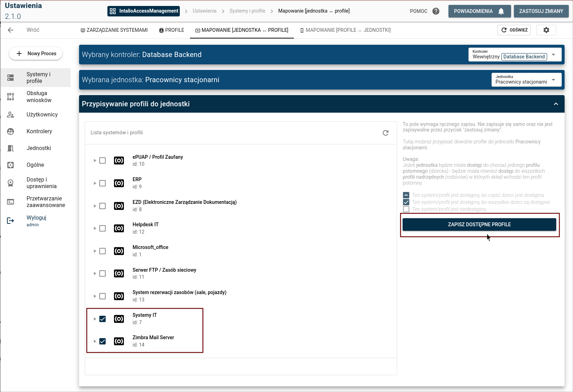Image resolution: width=573 pixels, height=392 pixels.
Task: Check the Serwer FTP / Zasób sieciowy checkbox
Action: point(102,273)
